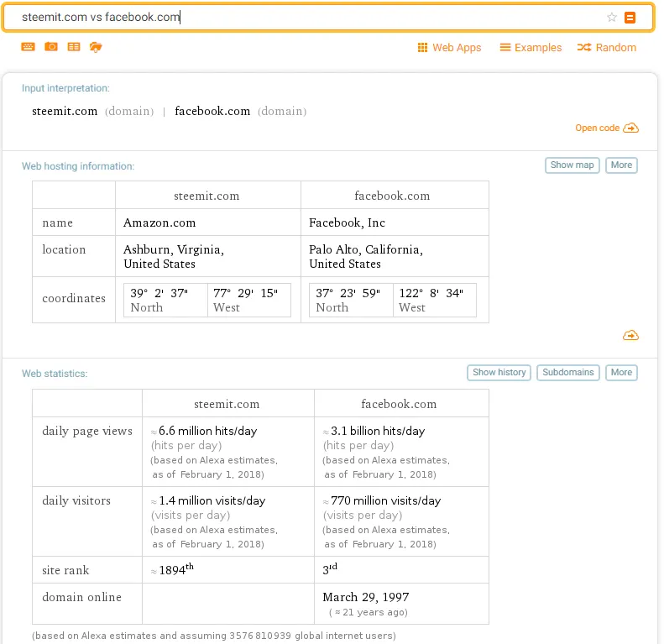Viewport: 664px width, 644px height.
Task: Click the Show history button
Action: click(x=499, y=373)
